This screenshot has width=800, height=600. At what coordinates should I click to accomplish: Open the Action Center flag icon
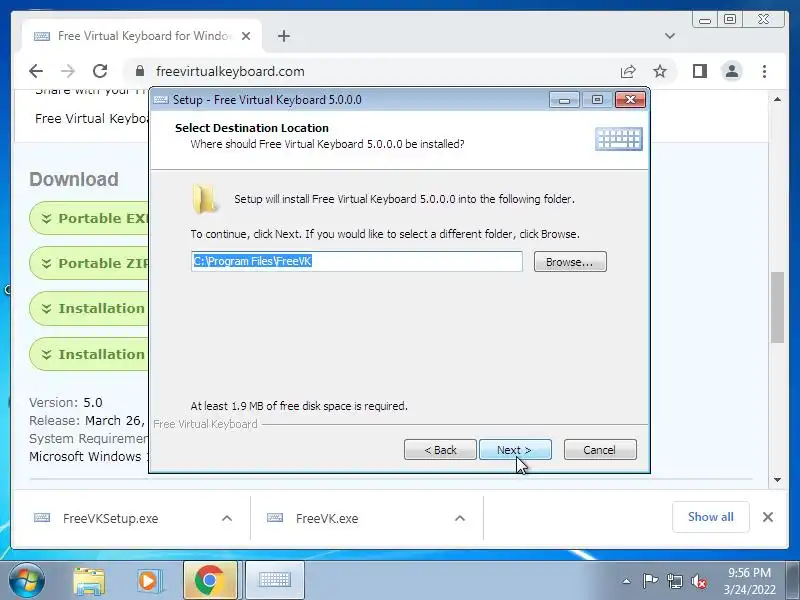(x=650, y=581)
